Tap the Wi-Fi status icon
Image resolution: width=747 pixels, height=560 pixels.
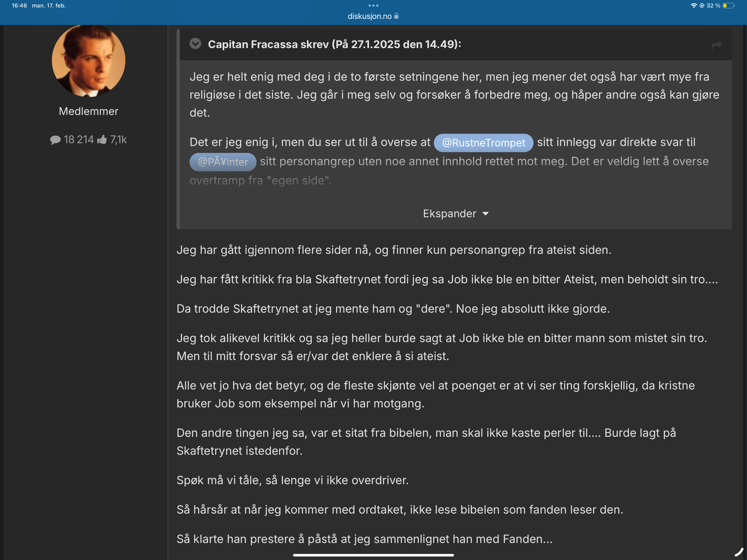point(694,5)
